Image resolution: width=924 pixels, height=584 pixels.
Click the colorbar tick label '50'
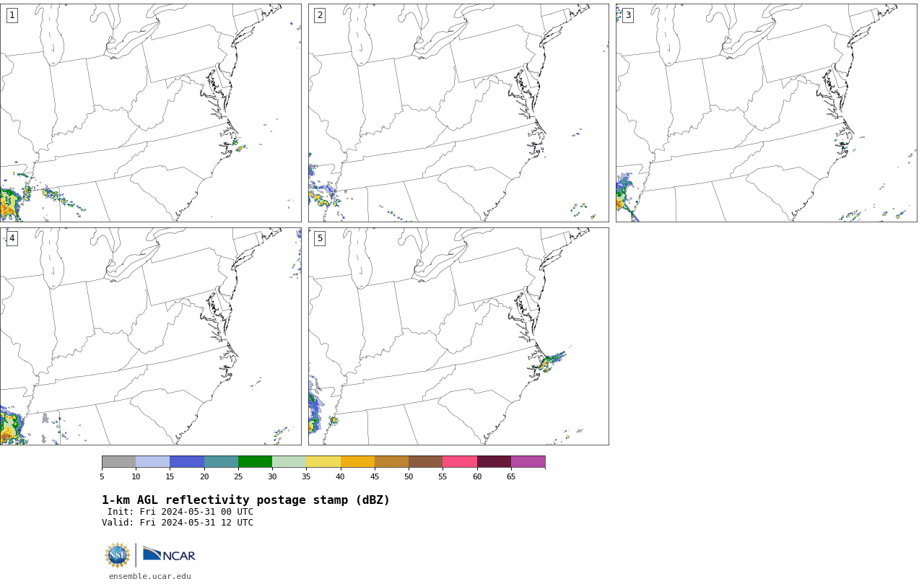point(409,476)
